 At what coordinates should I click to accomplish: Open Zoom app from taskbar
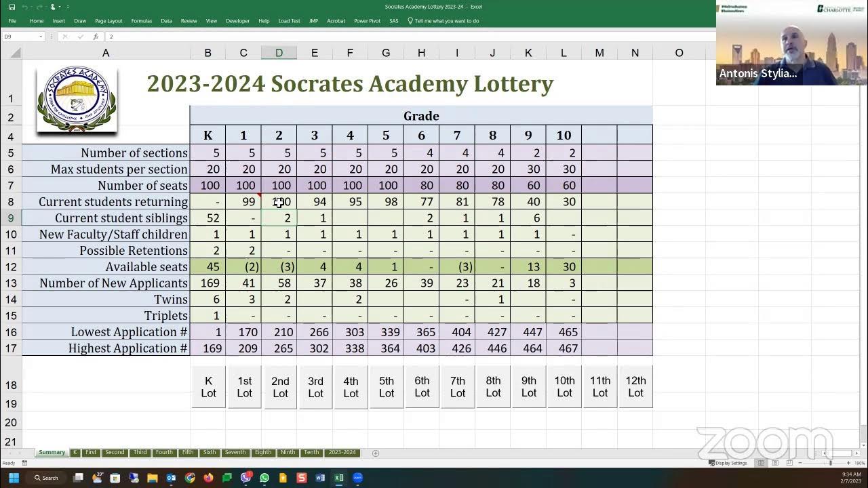tap(357, 478)
